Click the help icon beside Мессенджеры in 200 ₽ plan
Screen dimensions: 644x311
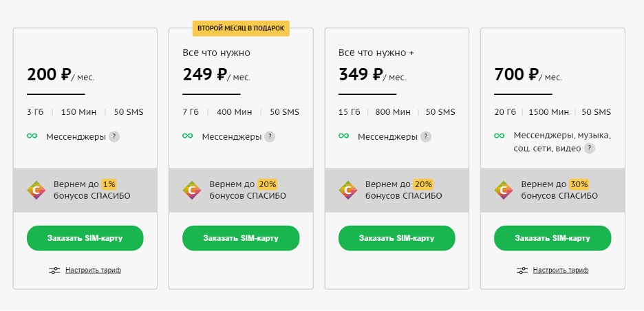coord(114,137)
